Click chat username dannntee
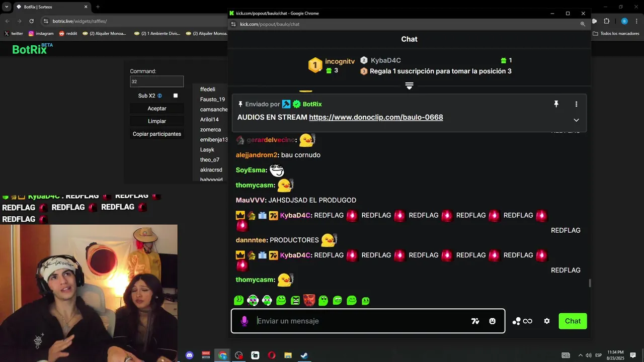 (251, 240)
